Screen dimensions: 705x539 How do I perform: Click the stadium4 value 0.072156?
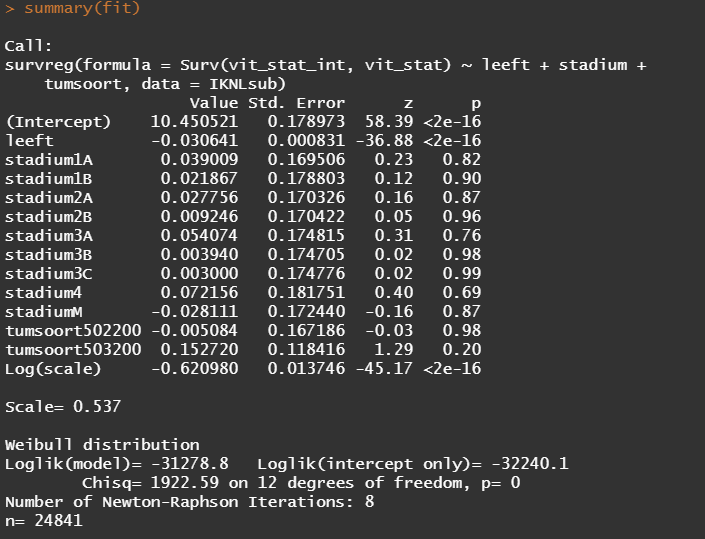199,293
